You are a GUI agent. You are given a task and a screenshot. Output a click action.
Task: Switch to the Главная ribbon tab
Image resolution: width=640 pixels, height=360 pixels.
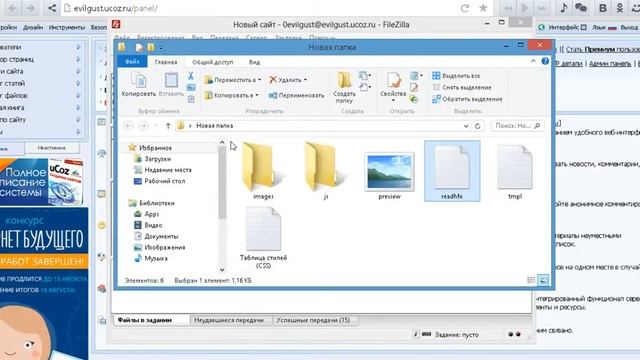(166, 62)
